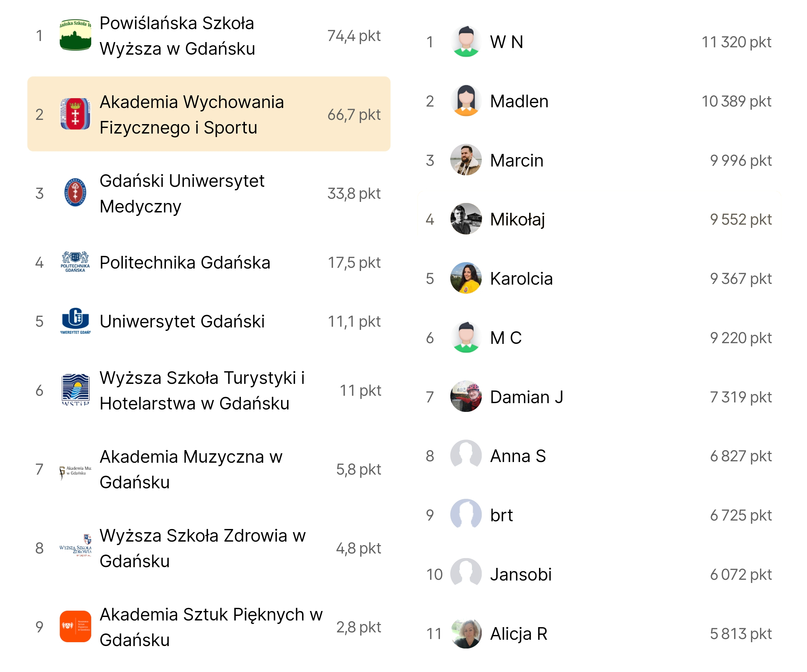This screenshot has width=807, height=672.
Task: Open Politechnika Gdańska ranking entry name
Action: pyautogui.click(x=185, y=263)
